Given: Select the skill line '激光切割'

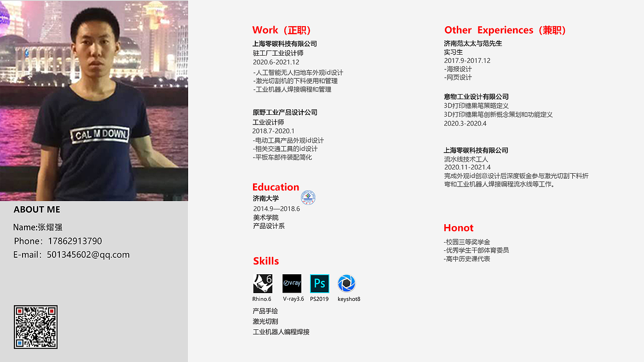Looking at the screenshot, I should tap(265, 322).
